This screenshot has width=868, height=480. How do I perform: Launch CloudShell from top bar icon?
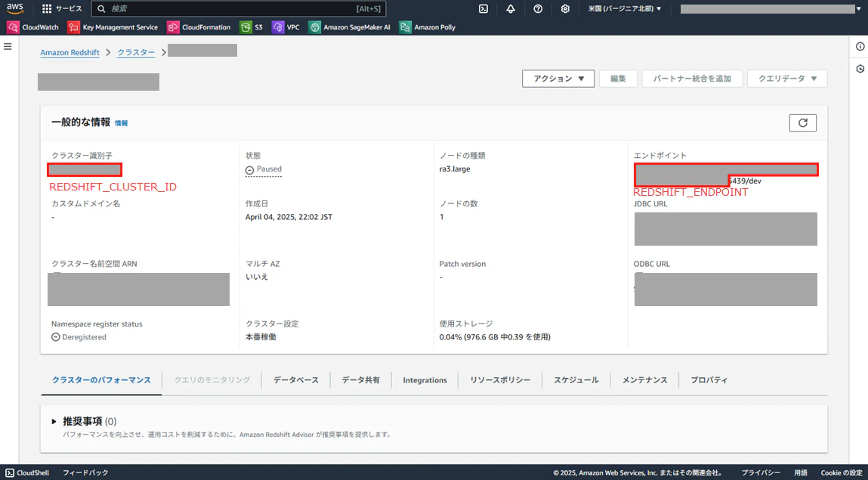pos(483,9)
